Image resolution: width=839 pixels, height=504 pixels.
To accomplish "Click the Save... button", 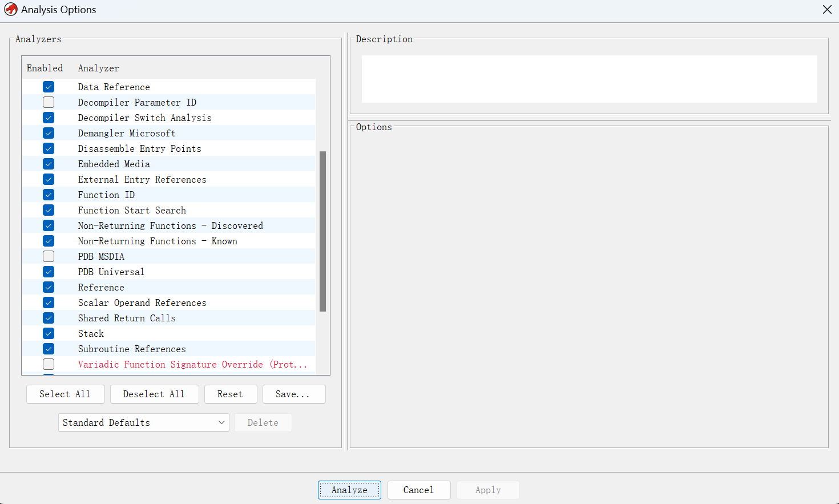I will point(293,394).
